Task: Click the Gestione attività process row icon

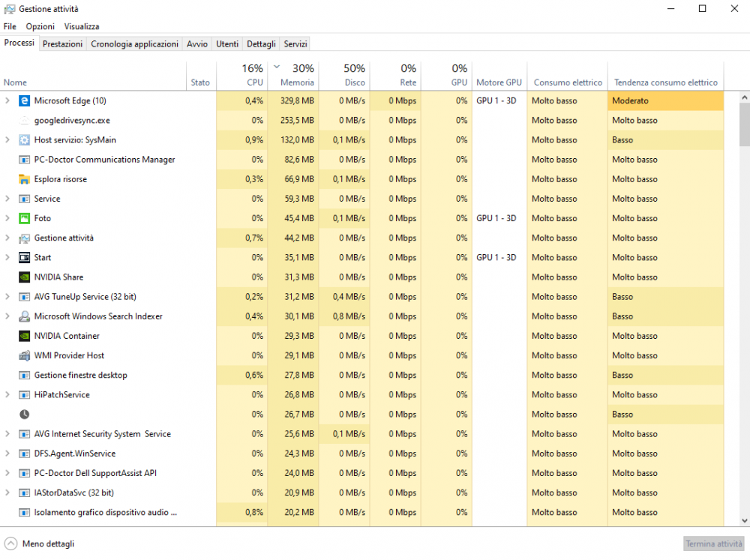Action: point(24,238)
